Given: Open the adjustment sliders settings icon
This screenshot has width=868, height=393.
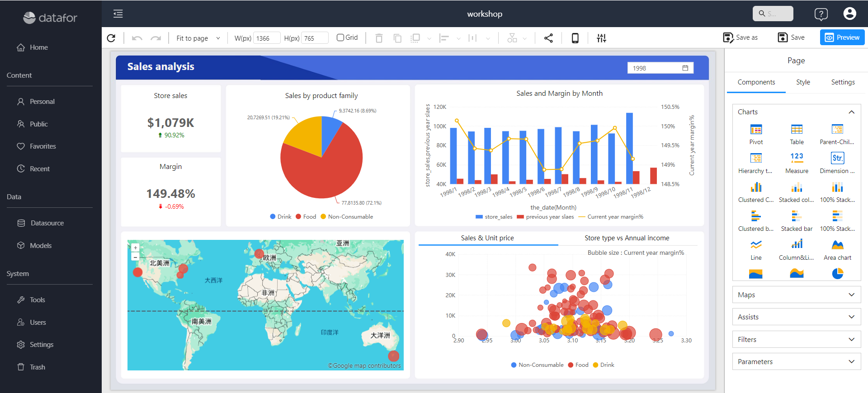Looking at the screenshot, I should coord(601,38).
